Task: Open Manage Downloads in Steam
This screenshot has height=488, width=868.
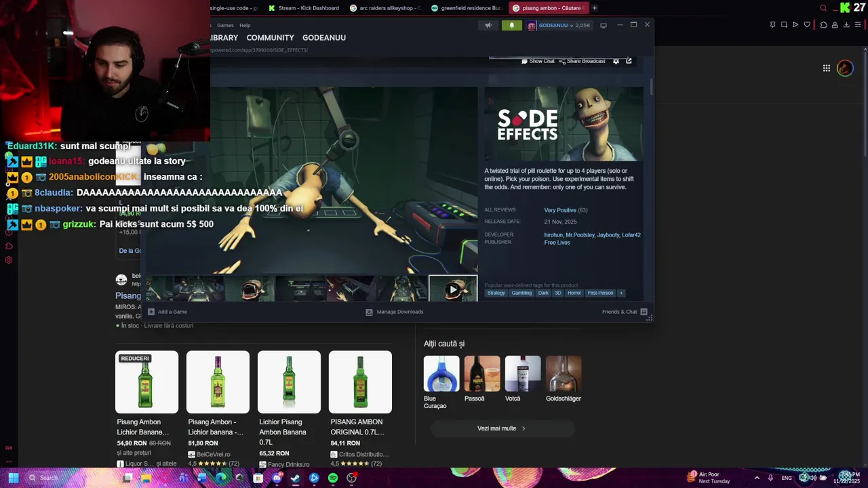Action: coord(395,312)
